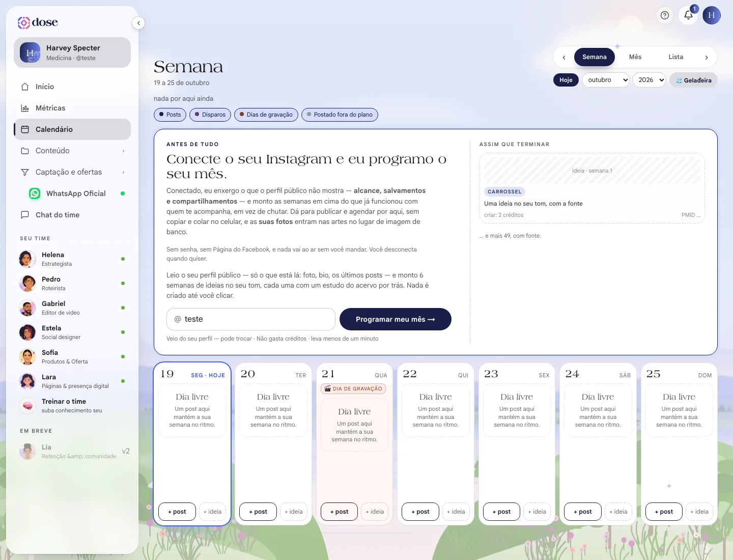Open the month dropdown showing outubro
Viewport: 733px width, 560px height.
[606, 80]
